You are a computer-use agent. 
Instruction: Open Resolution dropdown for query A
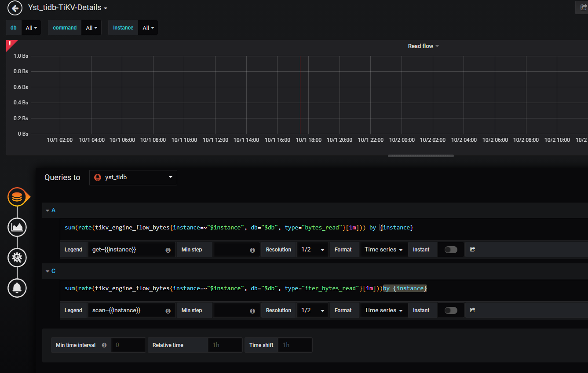click(x=312, y=250)
